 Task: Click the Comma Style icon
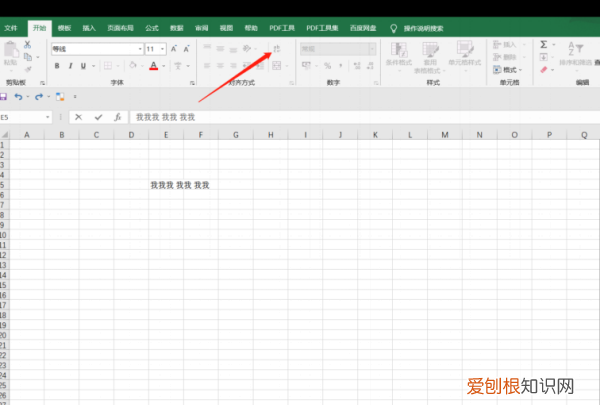[341, 65]
